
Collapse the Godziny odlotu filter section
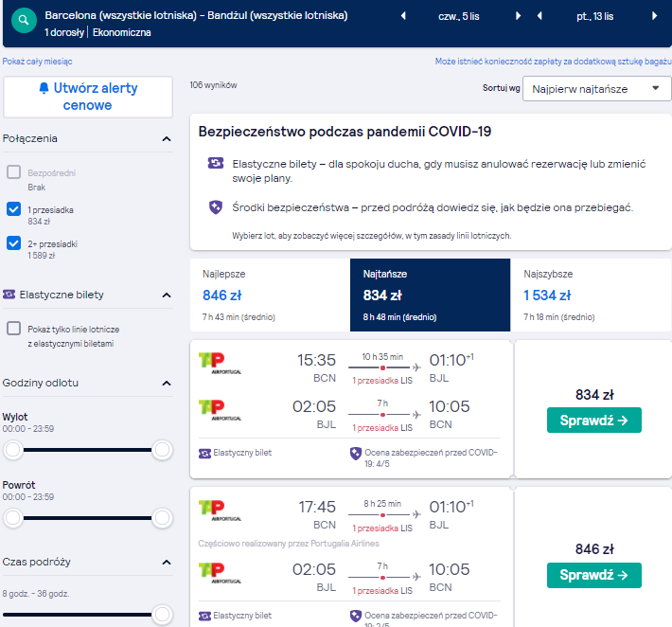(x=167, y=383)
